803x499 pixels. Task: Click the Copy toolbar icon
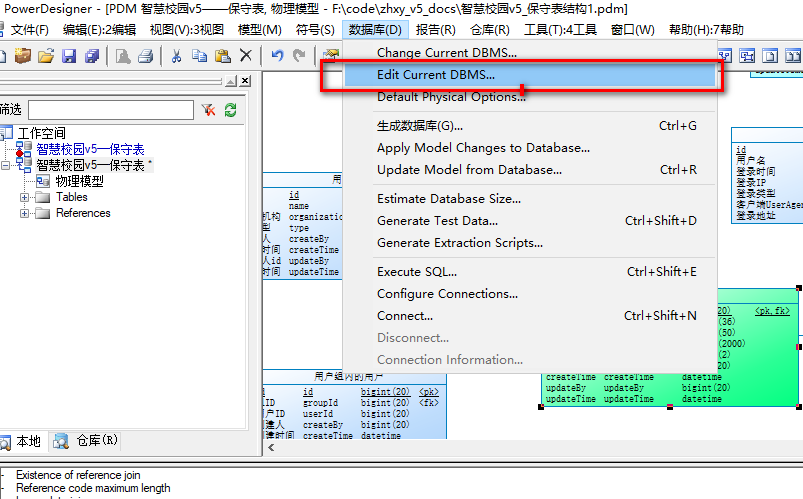199,55
